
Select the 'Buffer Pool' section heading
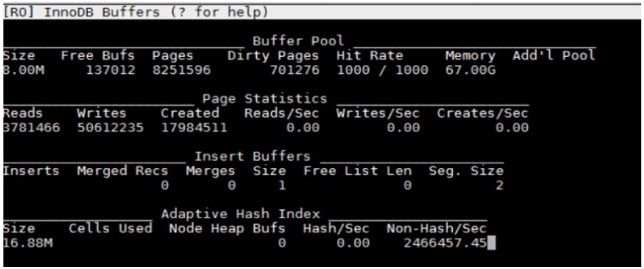pyautogui.click(x=298, y=41)
